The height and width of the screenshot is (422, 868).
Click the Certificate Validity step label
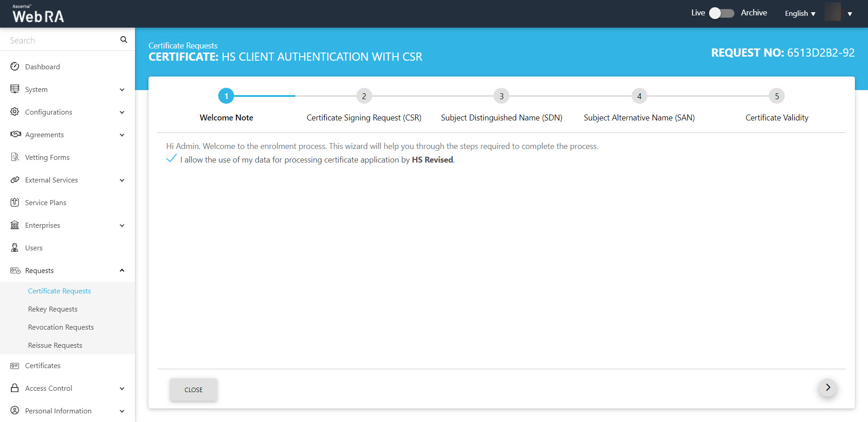point(777,118)
